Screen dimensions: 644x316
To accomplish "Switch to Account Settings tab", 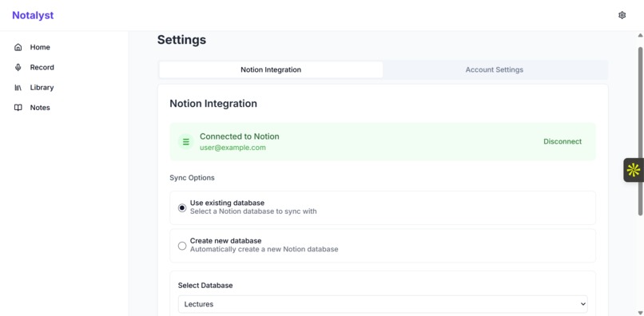I will coord(495,69).
